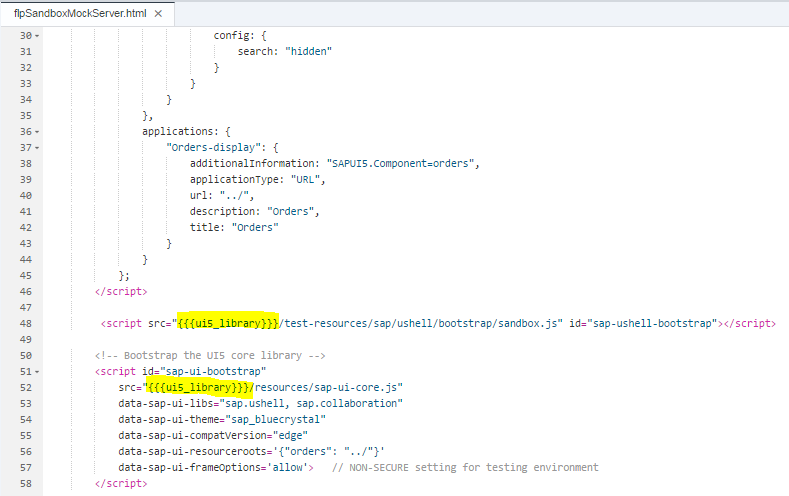Collapse code fold at line 30
The height and width of the screenshot is (496, 789).
[x=37, y=36]
